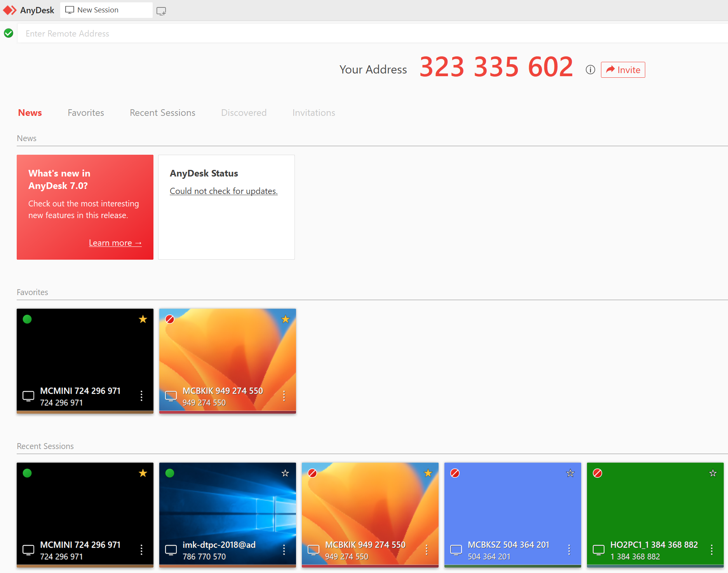Image resolution: width=728 pixels, height=573 pixels.
Task: Open the Learn more link
Action: click(x=115, y=243)
